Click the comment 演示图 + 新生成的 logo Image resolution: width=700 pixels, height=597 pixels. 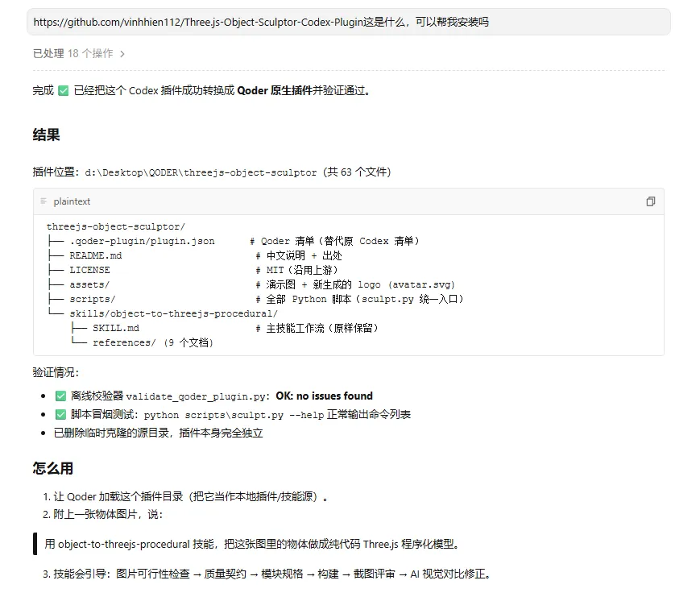(x=355, y=284)
